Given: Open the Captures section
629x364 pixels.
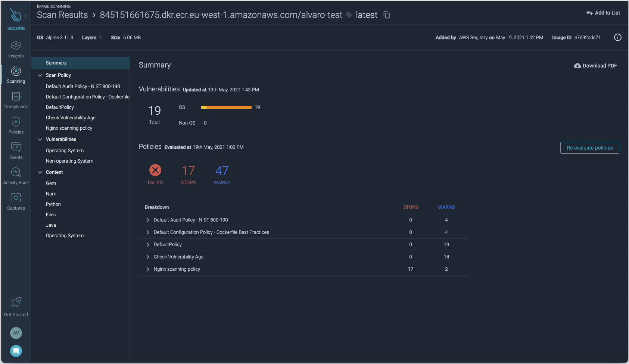Looking at the screenshot, I should pos(16,201).
